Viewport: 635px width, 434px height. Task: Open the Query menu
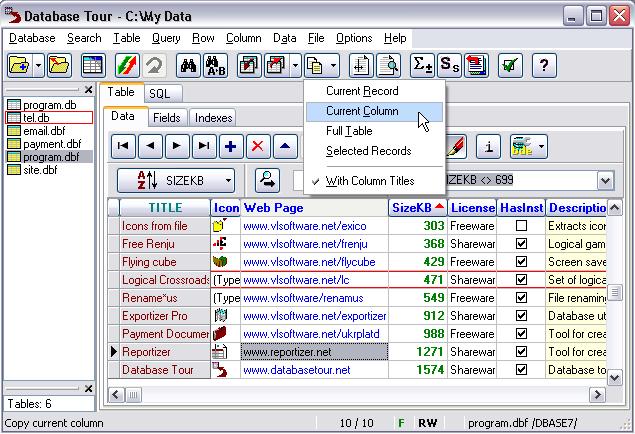point(166,38)
